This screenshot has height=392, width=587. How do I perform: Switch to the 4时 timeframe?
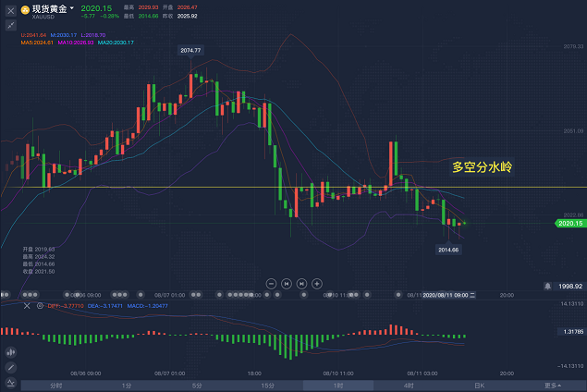tap(408, 385)
